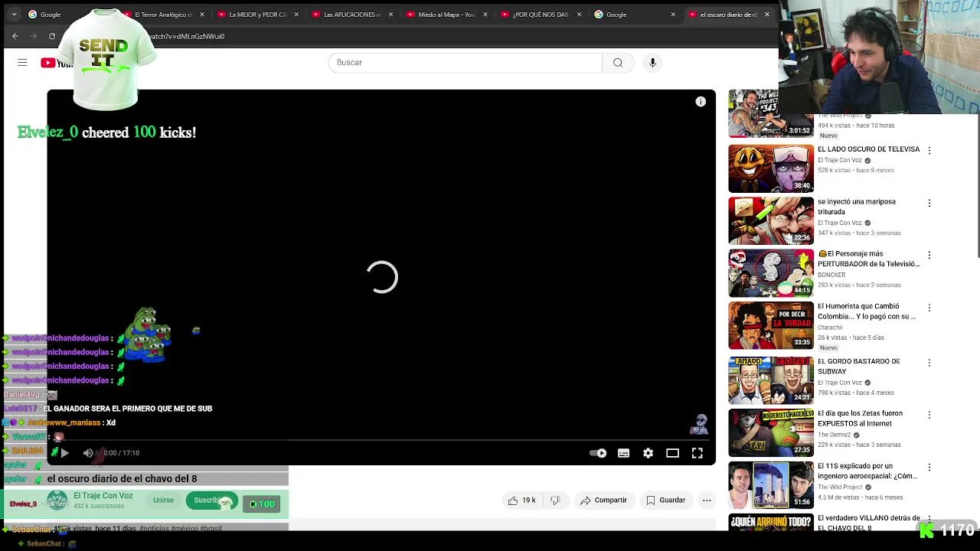Enter fullscreen mode on the player
Image resolution: width=980 pixels, height=551 pixels.
click(697, 453)
